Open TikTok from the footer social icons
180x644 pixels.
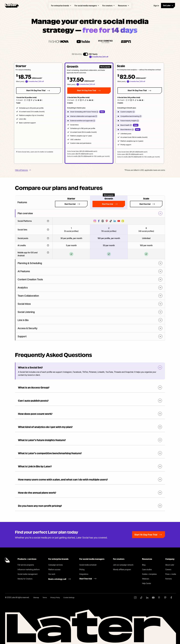(x=141, y=598)
